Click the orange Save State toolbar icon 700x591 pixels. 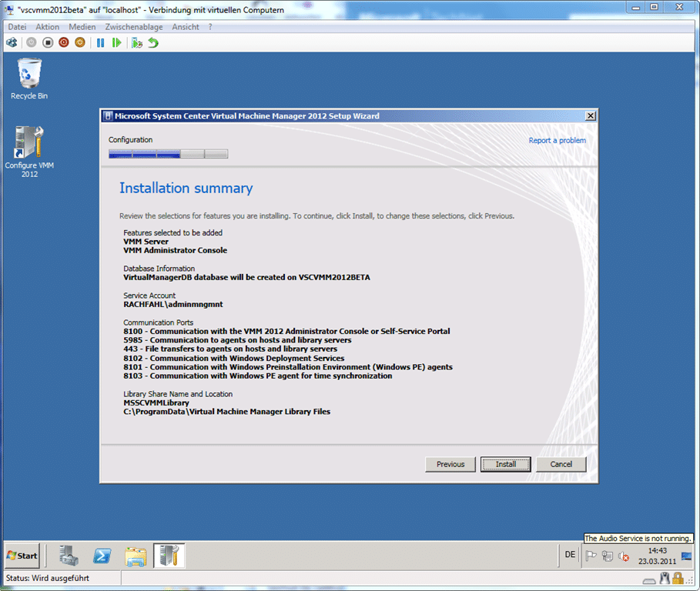[80, 43]
